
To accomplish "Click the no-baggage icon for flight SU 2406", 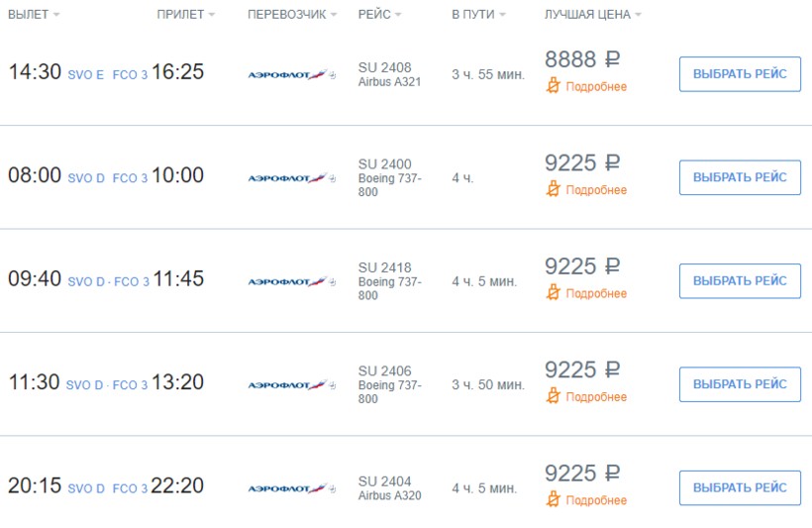I will [x=554, y=396].
